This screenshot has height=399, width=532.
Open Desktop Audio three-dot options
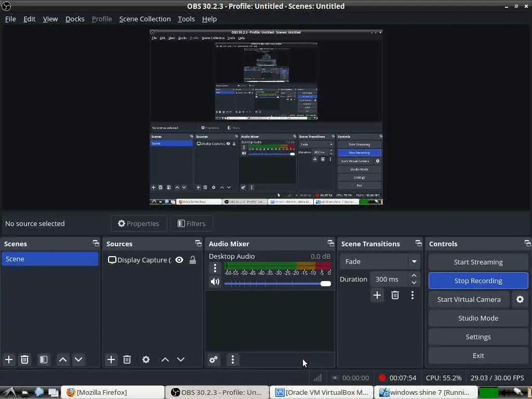[x=215, y=269]
